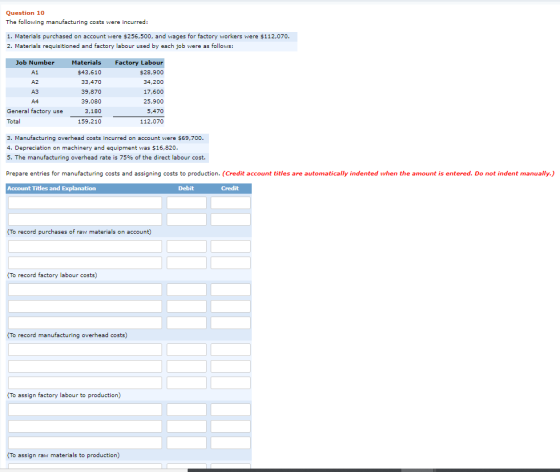Click second account title field for manufacturing overhead costs
The image size is (560, 472).
85,306
